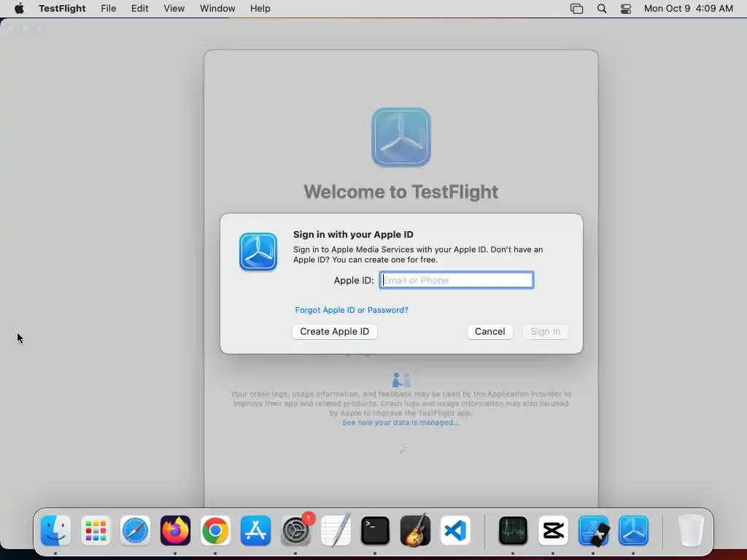Launch Firefox from the dock
The height and width of the screenshot is (560, 747).
pyautogui.click(x=175, y=531)
